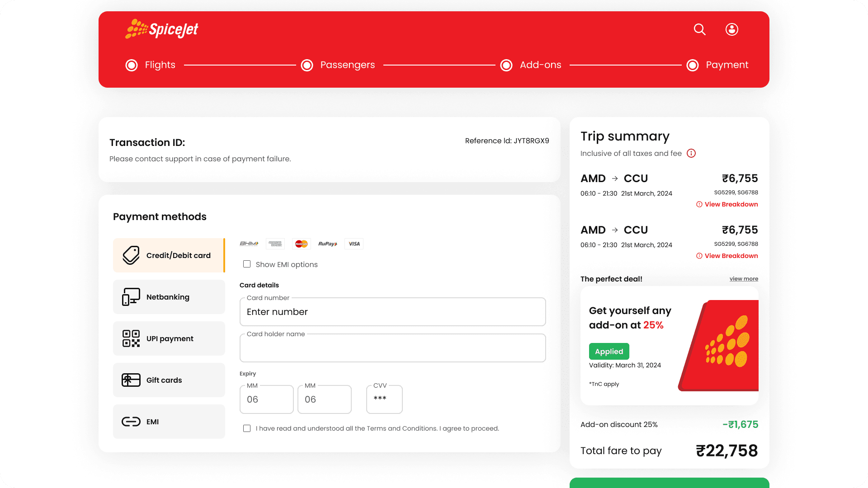Click the green Applied button
This screenshot has height=488, width=868.
(609, 352)
